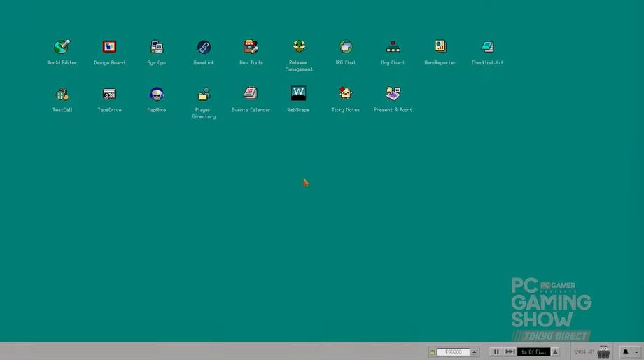This screenshot has height=360, width=644.
Task: Open the TapeDrive icon
Action: [109, 94]
